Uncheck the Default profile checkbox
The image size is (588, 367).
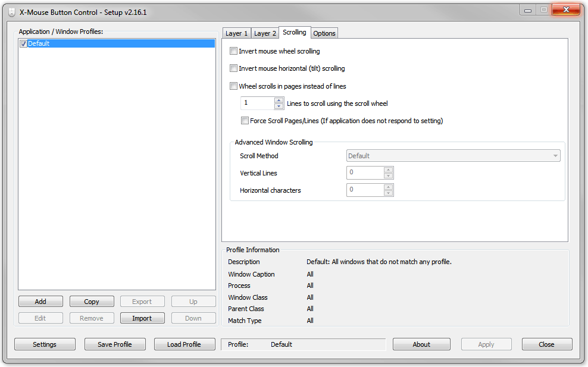tap(23, 43)
